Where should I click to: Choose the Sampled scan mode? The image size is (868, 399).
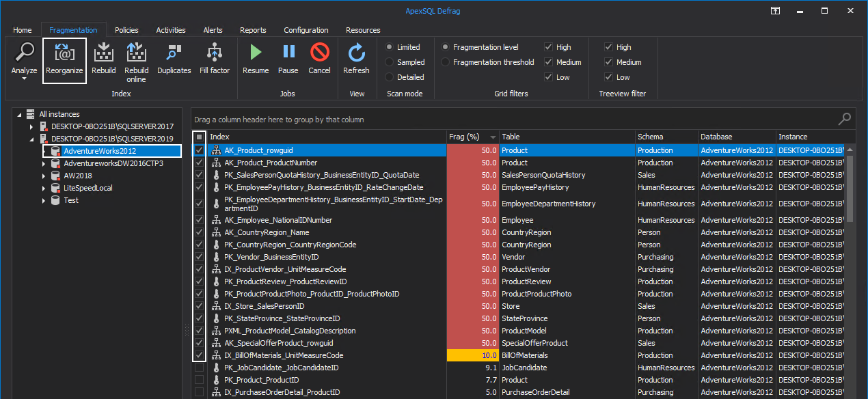tap(389, 62)
